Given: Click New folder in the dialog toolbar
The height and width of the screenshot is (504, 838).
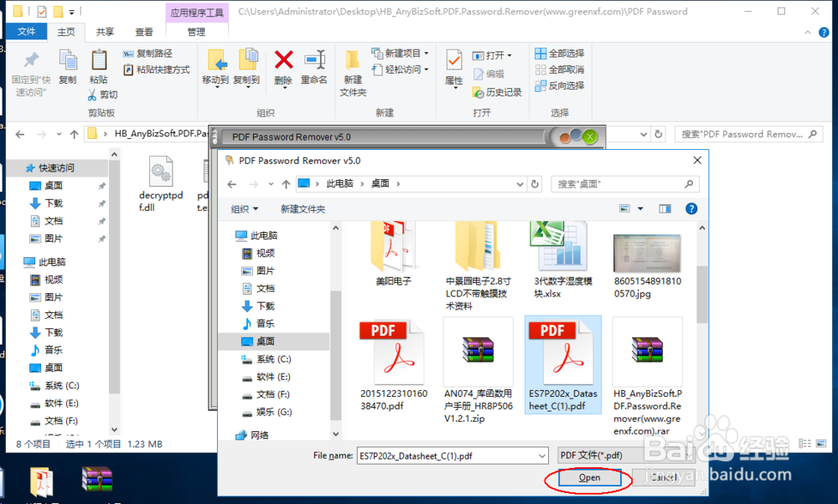Looking at the screenshot, I should coord(303,208).
